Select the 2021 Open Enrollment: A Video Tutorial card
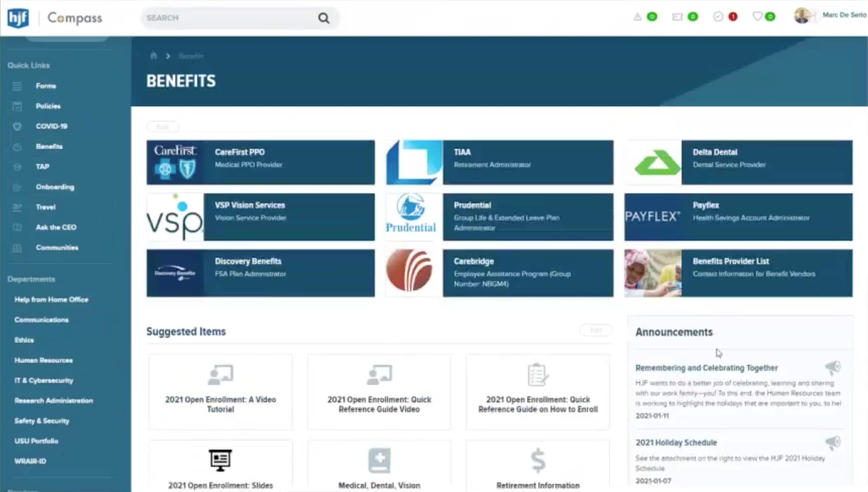 point(221,392)
